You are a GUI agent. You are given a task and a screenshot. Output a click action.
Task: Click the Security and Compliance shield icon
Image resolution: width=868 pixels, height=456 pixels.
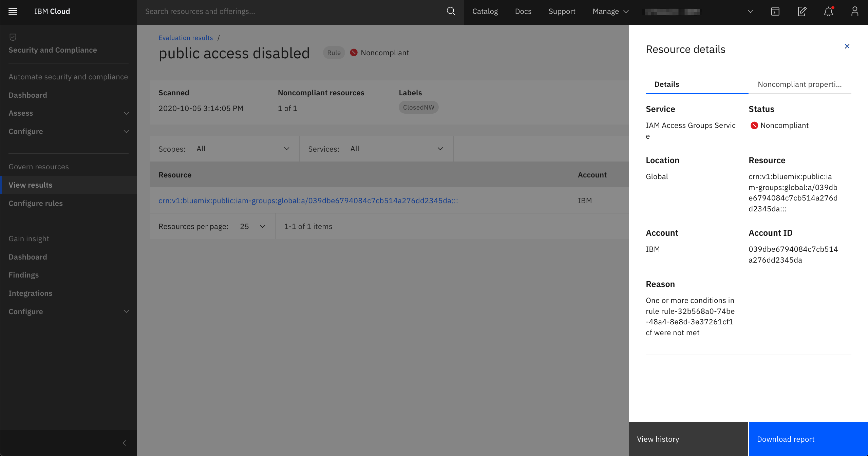point(13,37)
